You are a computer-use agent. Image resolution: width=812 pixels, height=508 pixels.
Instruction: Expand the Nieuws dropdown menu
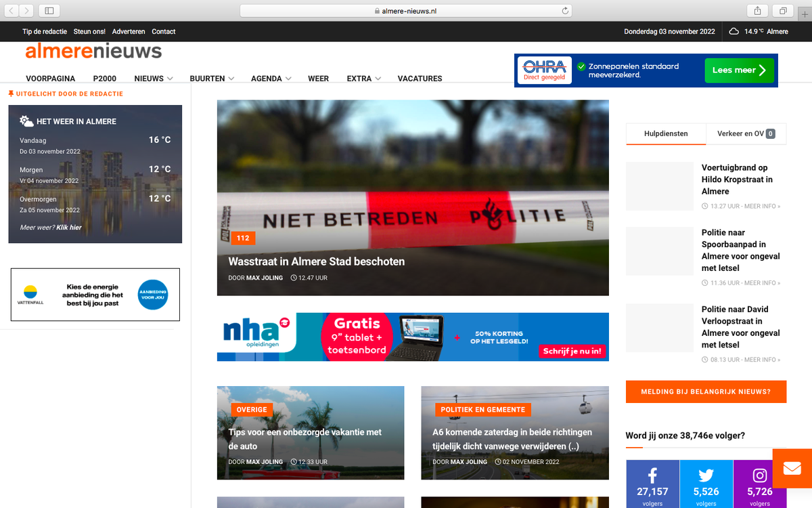[x=154, y=79]
